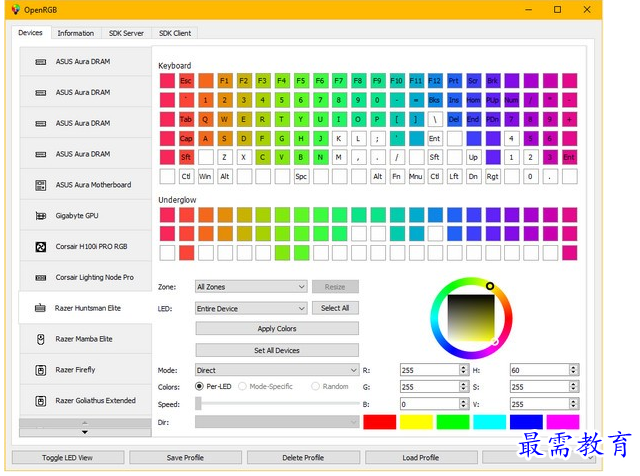
Task: Click the Select All button
Action: tap(335, 308)
